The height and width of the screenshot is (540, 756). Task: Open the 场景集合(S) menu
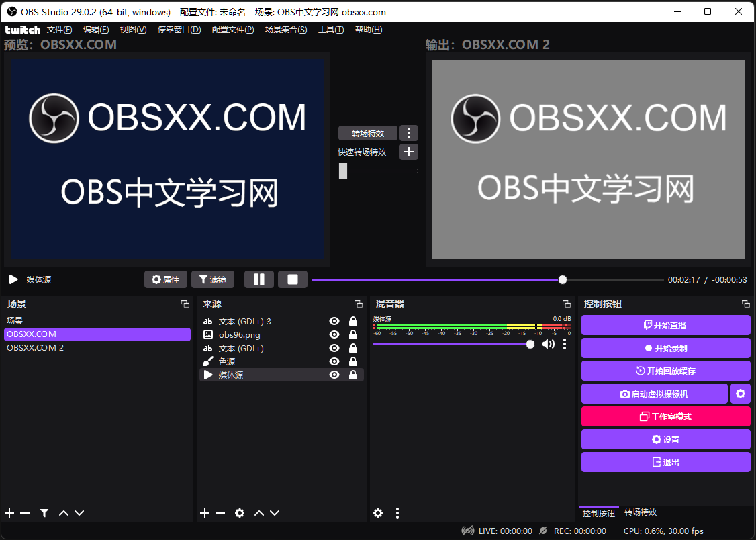tap(286, 30)
